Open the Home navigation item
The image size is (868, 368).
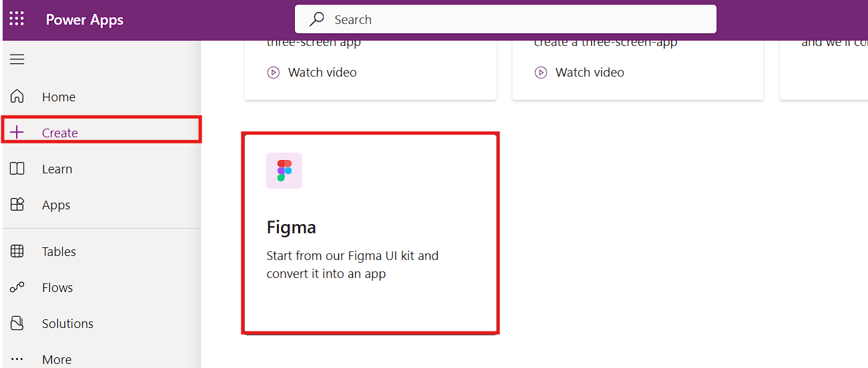tap(59, 97)
